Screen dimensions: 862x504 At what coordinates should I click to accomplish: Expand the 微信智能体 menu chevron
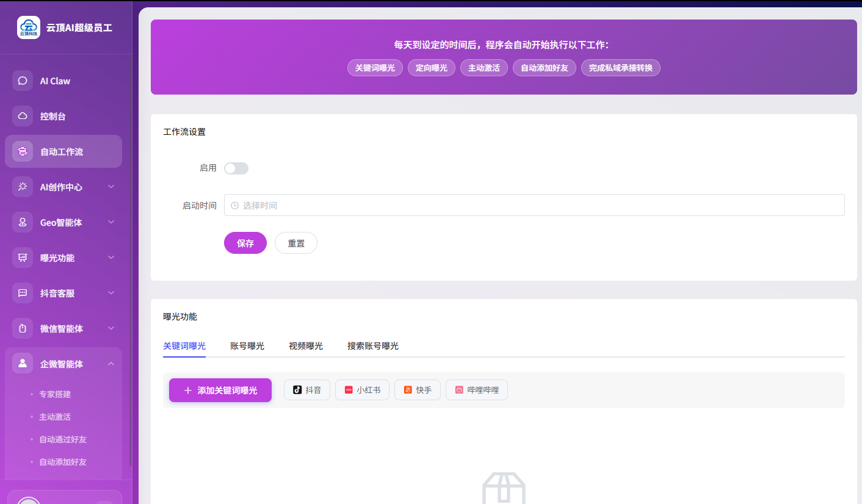pos(111,328)
